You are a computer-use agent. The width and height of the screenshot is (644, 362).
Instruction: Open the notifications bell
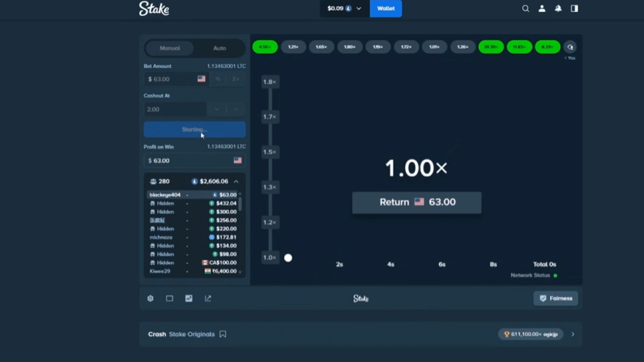tap(558, 8)
